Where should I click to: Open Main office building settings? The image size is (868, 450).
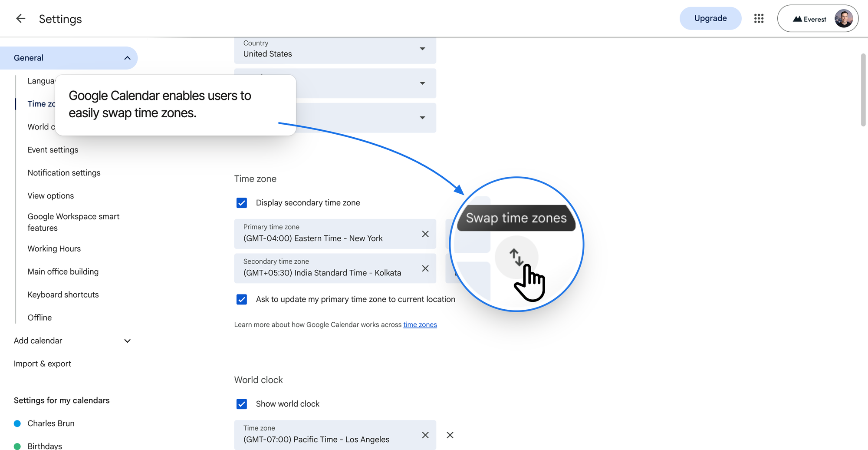[63, 272]
